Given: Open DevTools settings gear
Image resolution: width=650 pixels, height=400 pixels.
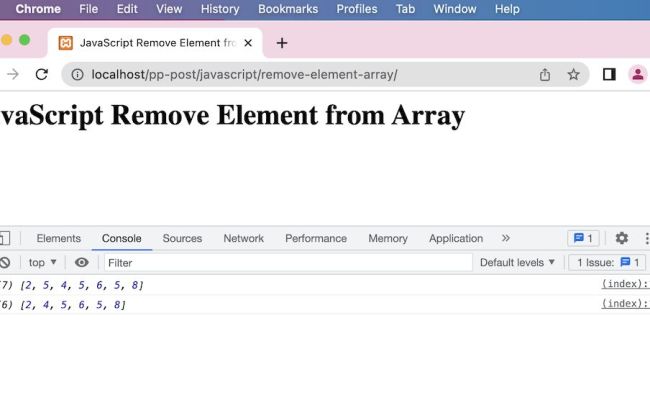Looking at the screenshot, I should tap(621, 238).
